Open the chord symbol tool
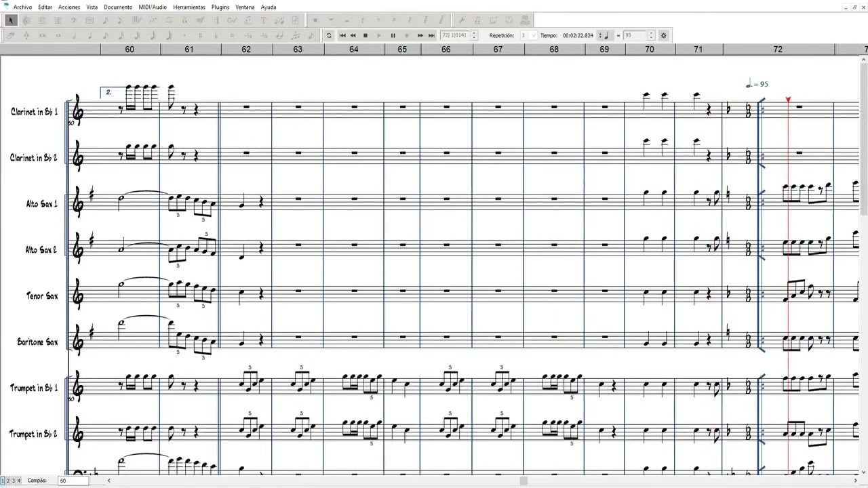This screenshot has width=868, height=488. (232, 20)
